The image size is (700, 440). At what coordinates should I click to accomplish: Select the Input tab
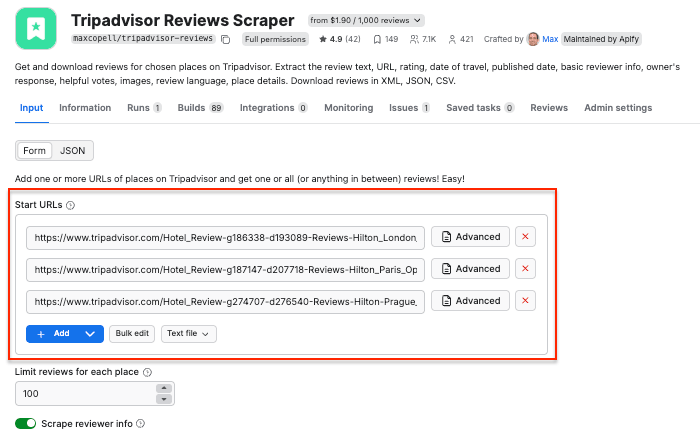tap(31, 108)
